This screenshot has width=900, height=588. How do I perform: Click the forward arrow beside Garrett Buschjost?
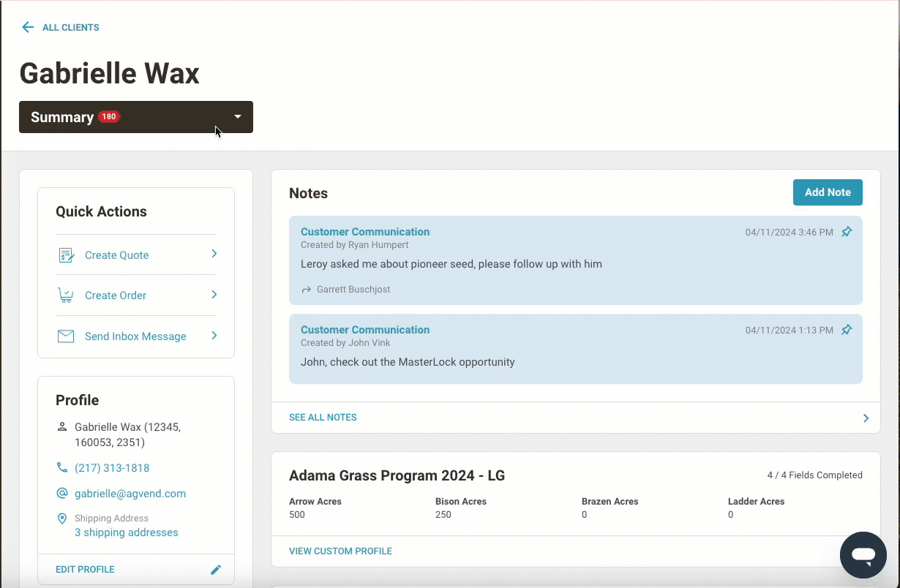(x=307, y=290)
